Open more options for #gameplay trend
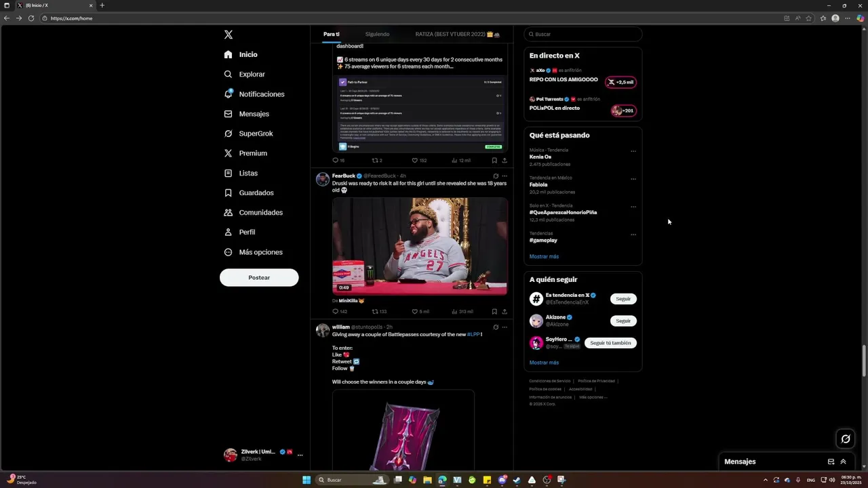The width and height of the screenshot is (868, 488). (x=633, y=235)
